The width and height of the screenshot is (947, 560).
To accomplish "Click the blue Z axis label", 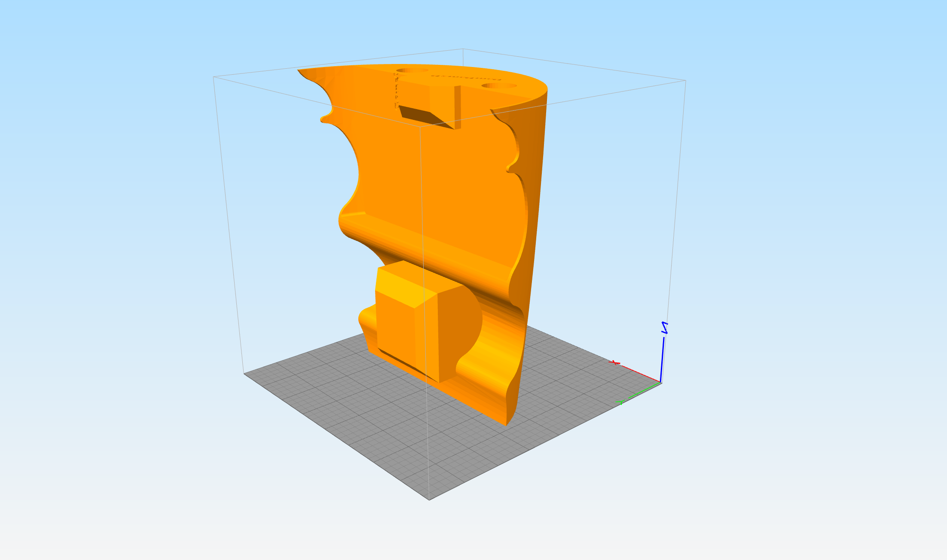I will (665, 328).
